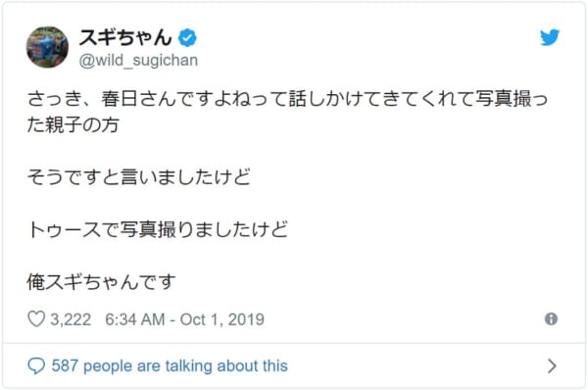Viewport: 588px width, 390px height.
Task: Click the Twitter bird logo
Action: pyautogui.click(x=550, y=37)
